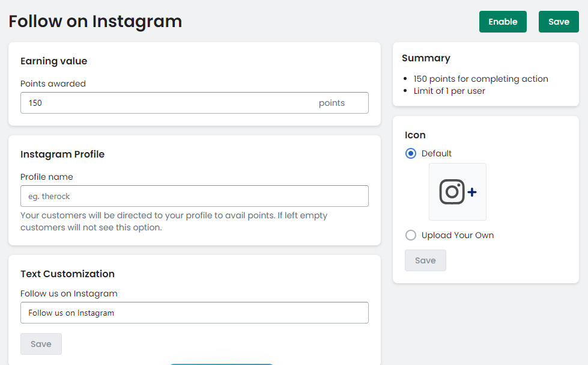The image size is (588, 365).
Task: Click the Earning value section heading
Action: pos(53,61)
